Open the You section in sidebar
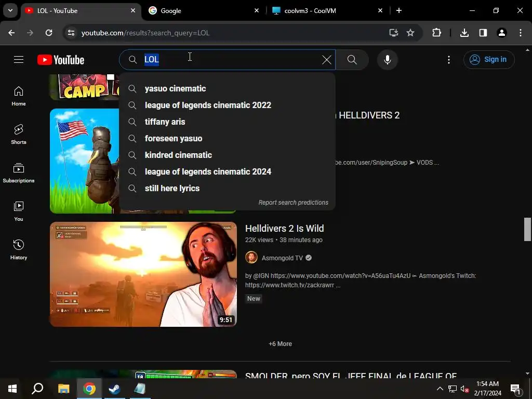Viewport: 532px width, 399px height. pos(19,211)
